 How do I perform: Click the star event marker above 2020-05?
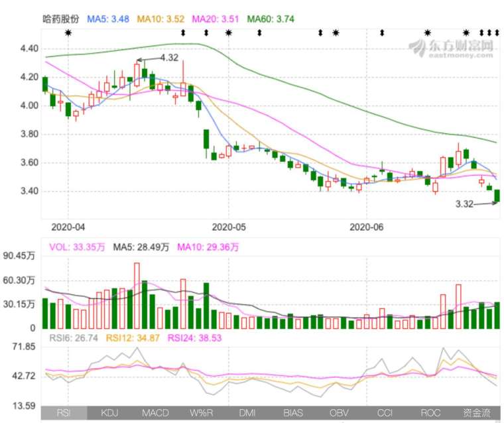[229, 32]
